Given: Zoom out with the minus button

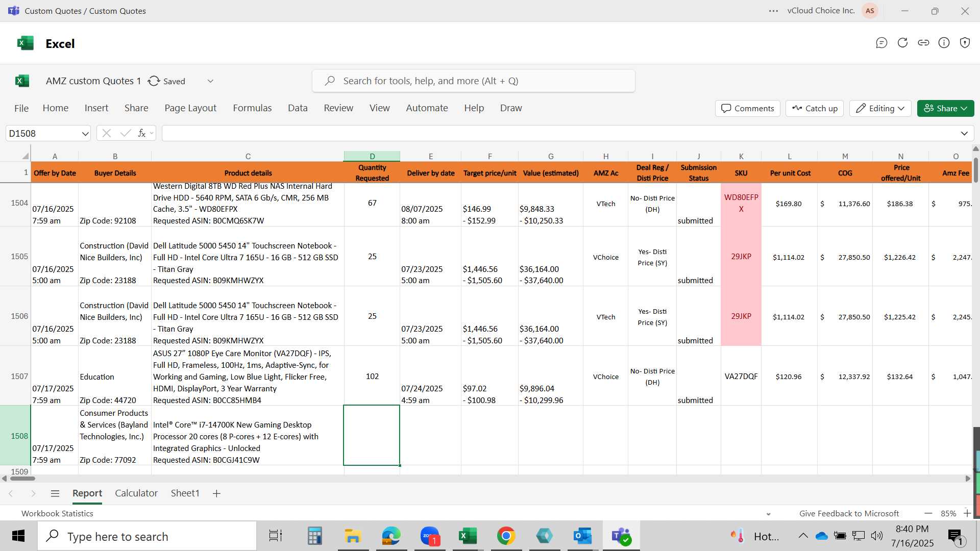Looking at the screenshot, I should click(x=928, y=513).
